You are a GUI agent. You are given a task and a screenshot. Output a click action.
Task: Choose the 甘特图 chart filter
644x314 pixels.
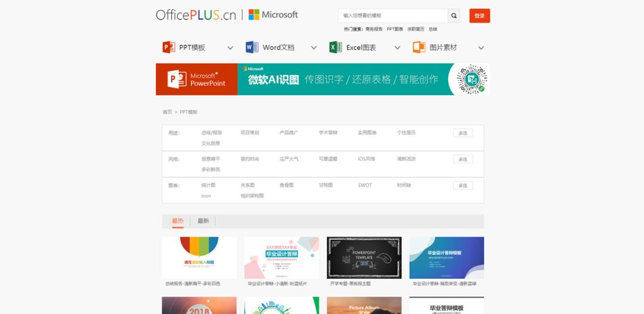326,185
